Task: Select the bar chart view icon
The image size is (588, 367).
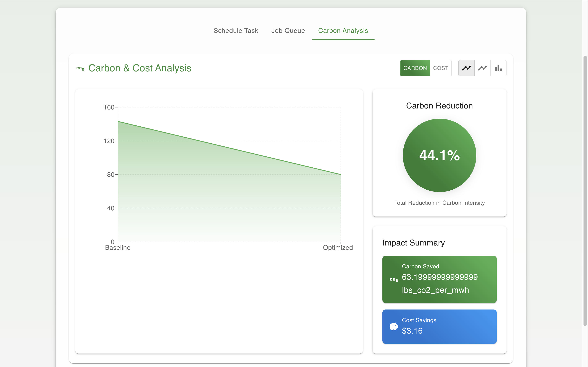Action: click(498, 68)
